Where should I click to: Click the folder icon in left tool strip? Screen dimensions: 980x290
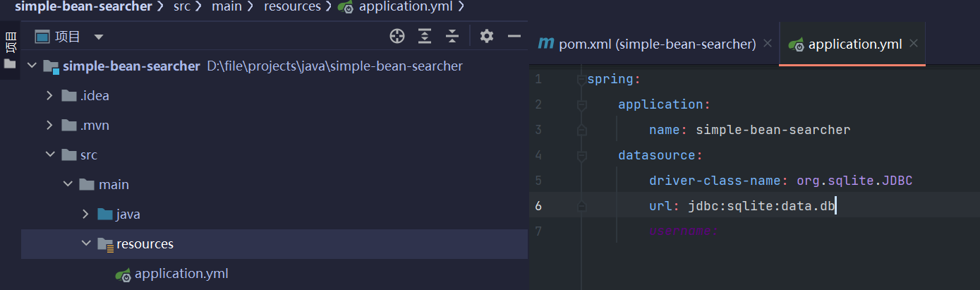click(x=10, y=64)
